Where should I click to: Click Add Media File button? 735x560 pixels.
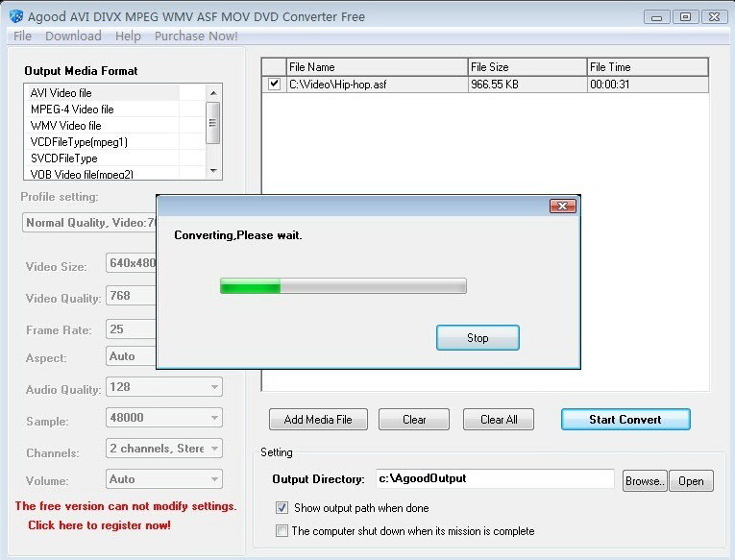[318, 420]
